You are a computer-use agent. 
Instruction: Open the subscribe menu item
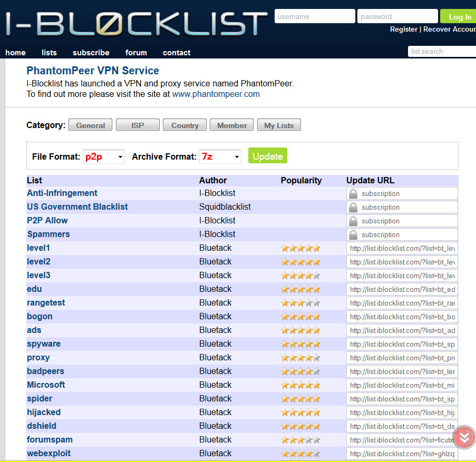point(91,53)
